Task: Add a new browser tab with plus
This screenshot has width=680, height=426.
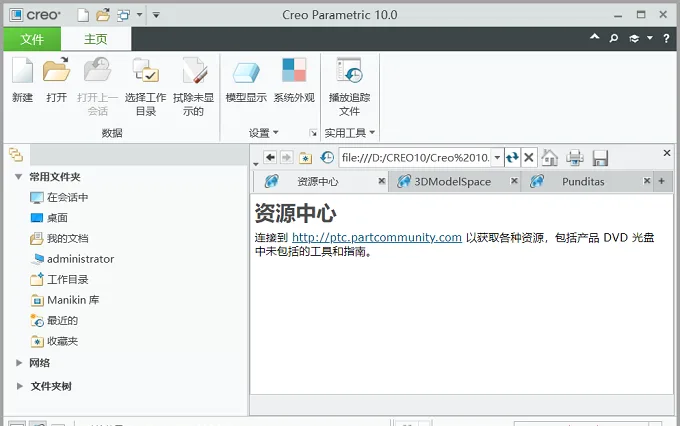Action: pyautogui.click(x=662, y=181)
